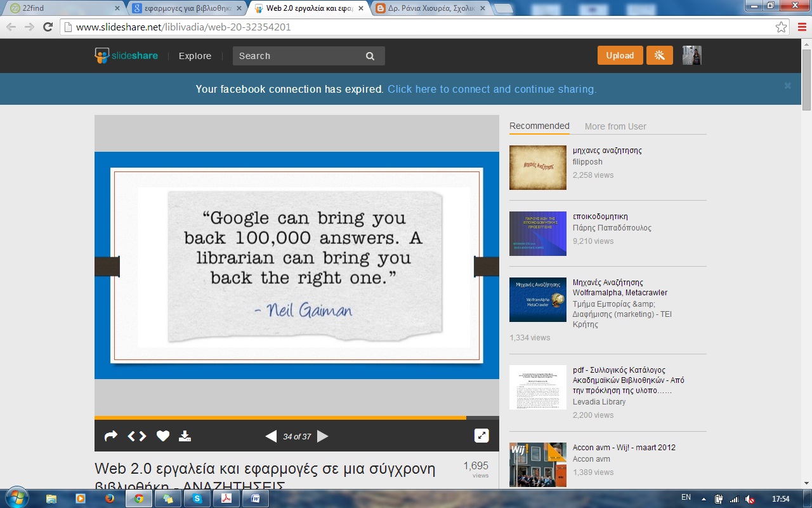Viewport: 812px width, 508px height.
Task: Open the Chrome menu button
Action: pyautogui.click(x=801, y=27)
